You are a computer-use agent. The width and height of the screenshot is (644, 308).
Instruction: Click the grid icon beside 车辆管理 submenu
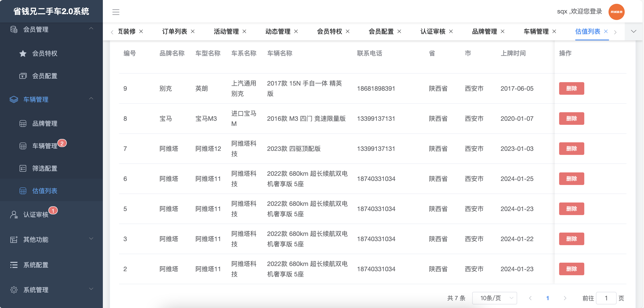23,146
